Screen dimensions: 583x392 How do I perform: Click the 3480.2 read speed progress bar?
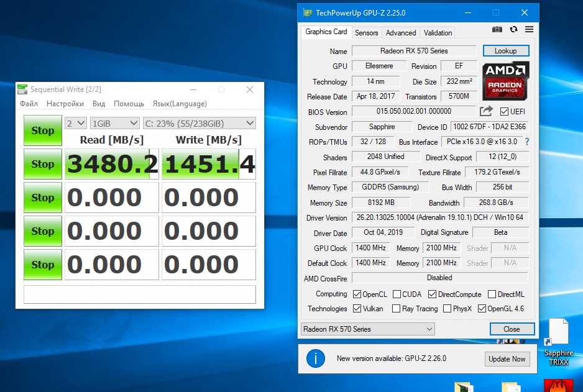tap(112, 164)
